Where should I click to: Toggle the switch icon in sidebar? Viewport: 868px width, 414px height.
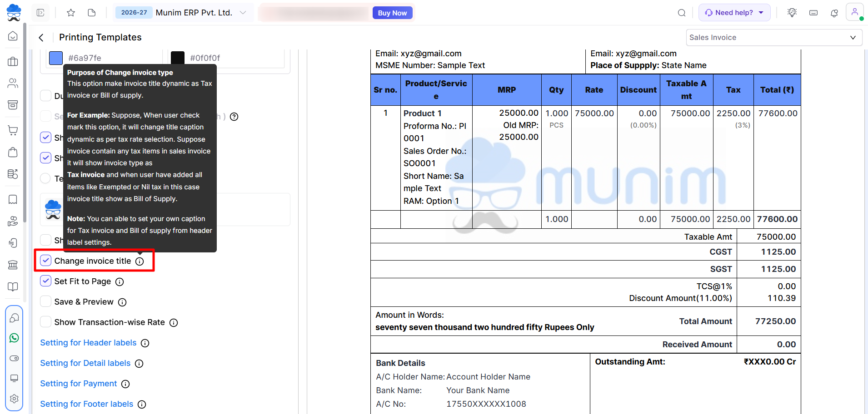click(x=14, y=358)
